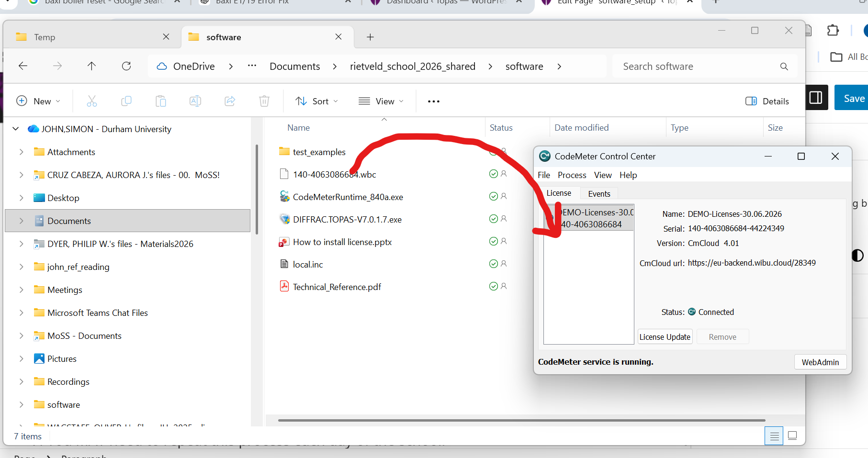
Task: Switch to details list view layout
Action: coord(774,436)
